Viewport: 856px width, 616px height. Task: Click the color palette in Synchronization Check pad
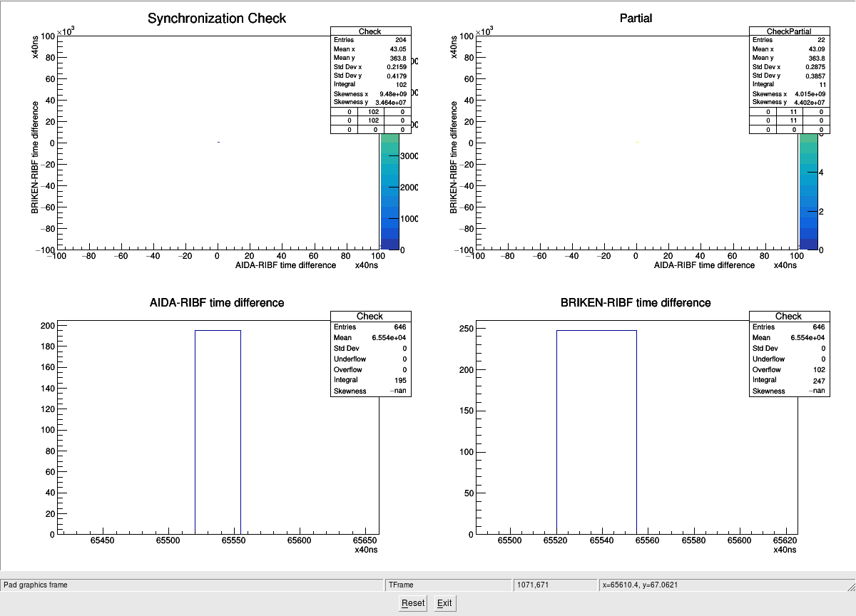click(x=389, y=191)
